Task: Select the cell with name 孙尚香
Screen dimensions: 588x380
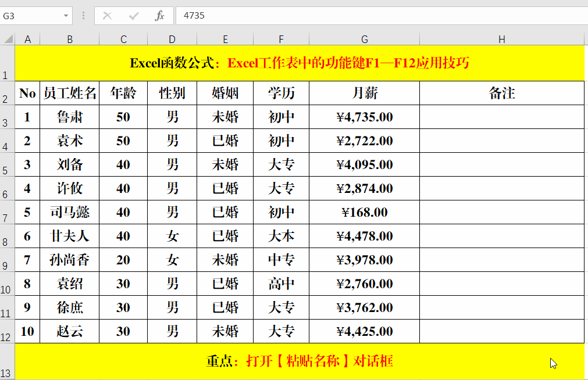Action: [70, 260]
